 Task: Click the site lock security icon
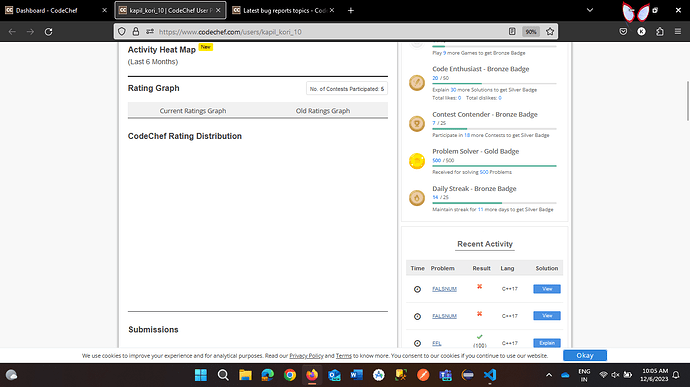pos(136,32)
